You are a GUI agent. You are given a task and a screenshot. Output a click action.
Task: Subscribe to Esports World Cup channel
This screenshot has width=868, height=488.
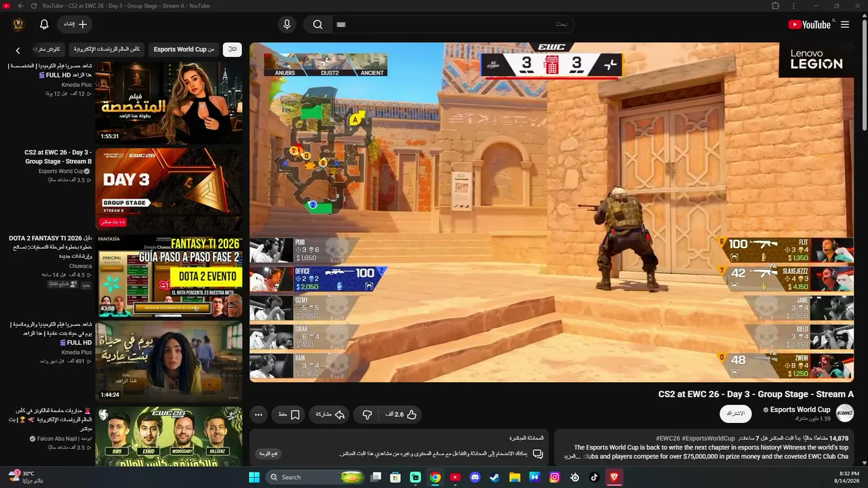pos(736,413)
